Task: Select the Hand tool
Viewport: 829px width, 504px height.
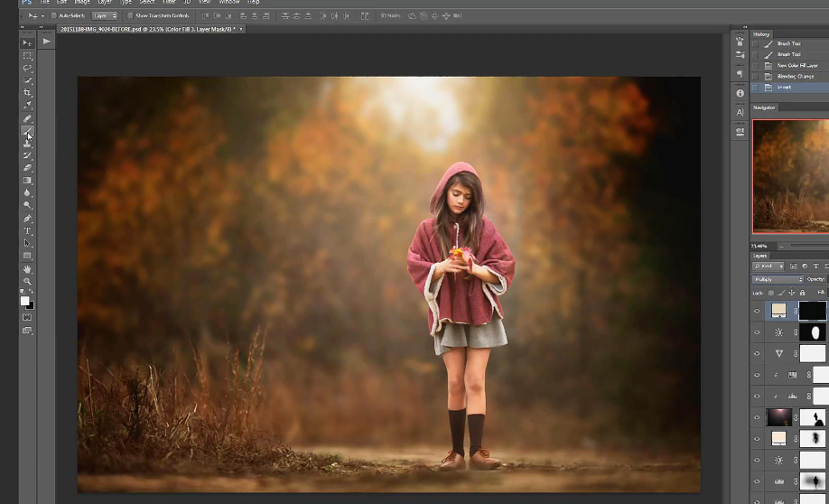Action: click(x=27, y=269)
